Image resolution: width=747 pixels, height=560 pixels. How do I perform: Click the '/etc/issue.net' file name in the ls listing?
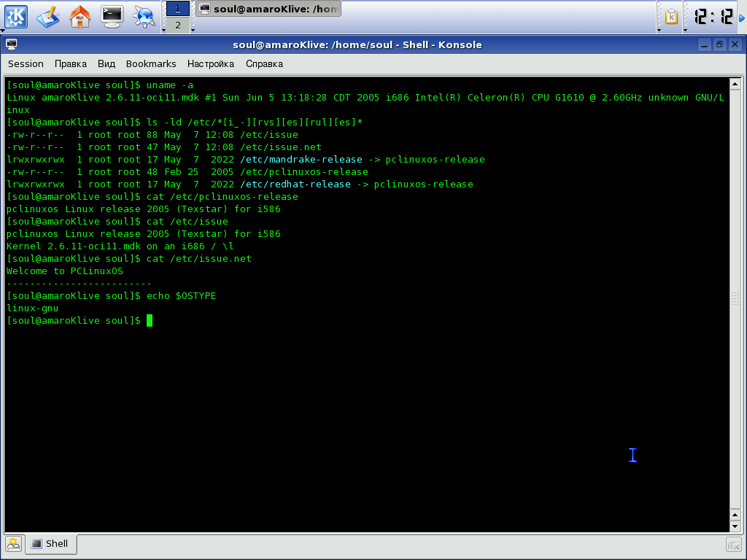pos(281,147)
